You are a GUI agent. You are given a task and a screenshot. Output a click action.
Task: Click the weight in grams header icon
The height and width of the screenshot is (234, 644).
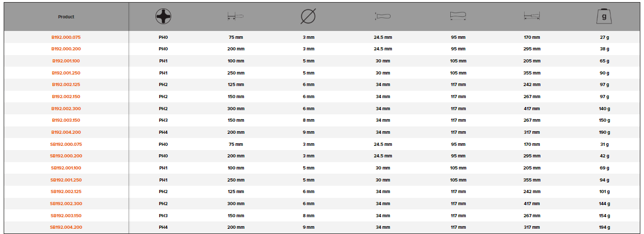604,17
